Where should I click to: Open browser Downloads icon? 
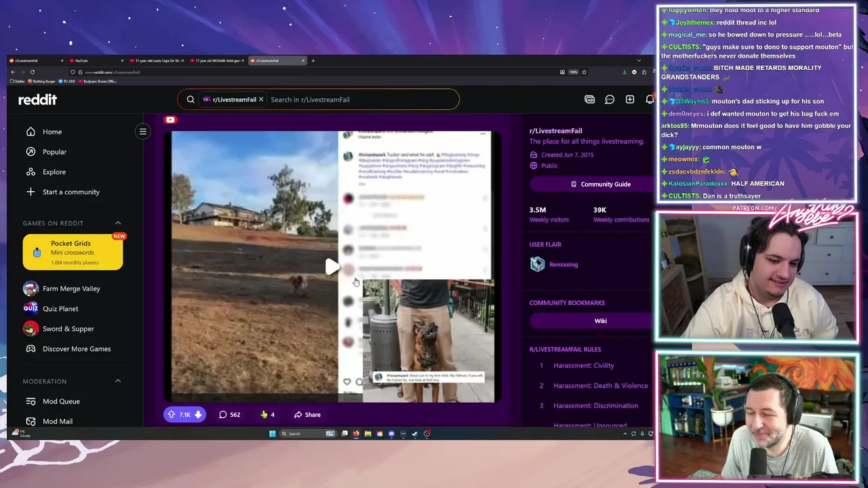click(x=624, y=72)
